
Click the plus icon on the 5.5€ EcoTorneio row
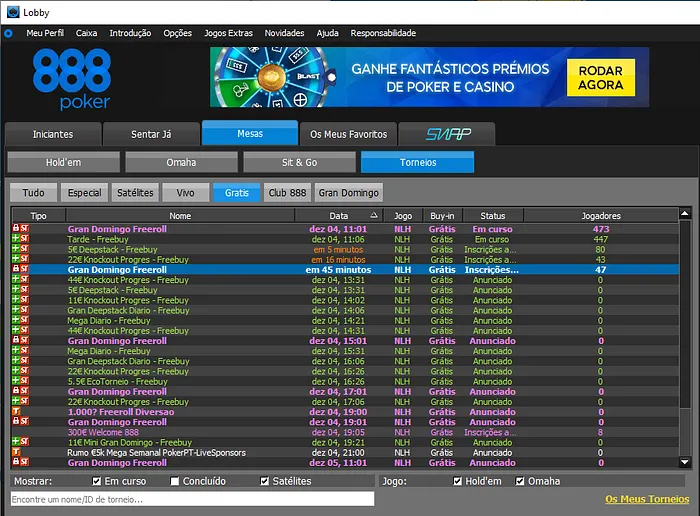[x=16, y=380]
